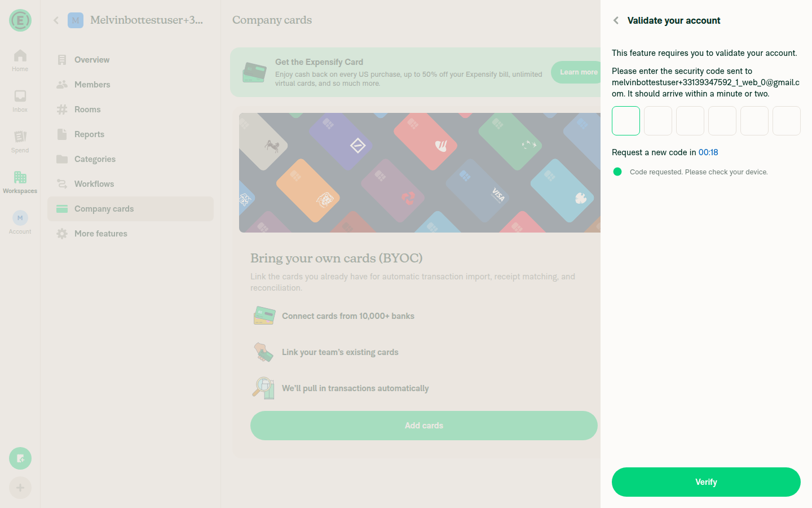Open the Home section
812x508 pixels.
pos(20,60)
